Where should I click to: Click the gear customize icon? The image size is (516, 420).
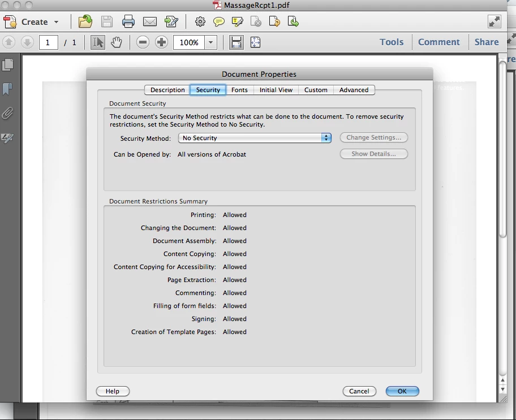(200, 21)
